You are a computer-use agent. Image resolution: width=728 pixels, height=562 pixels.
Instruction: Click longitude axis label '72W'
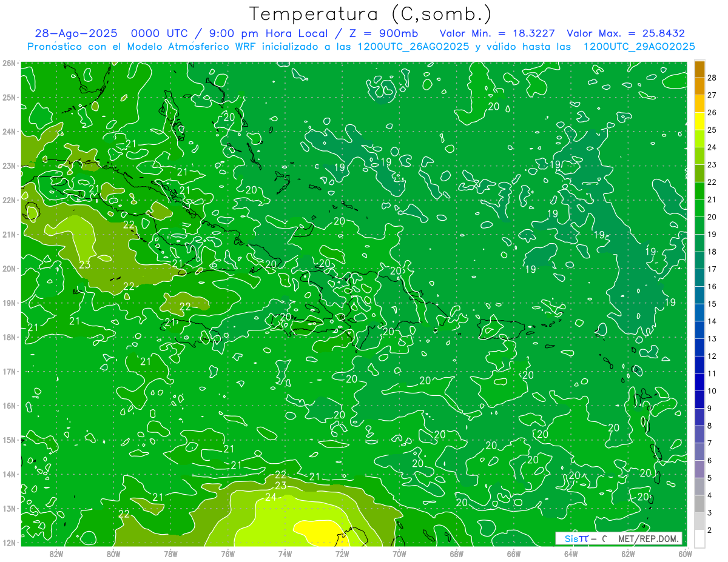tap(342, 553)
